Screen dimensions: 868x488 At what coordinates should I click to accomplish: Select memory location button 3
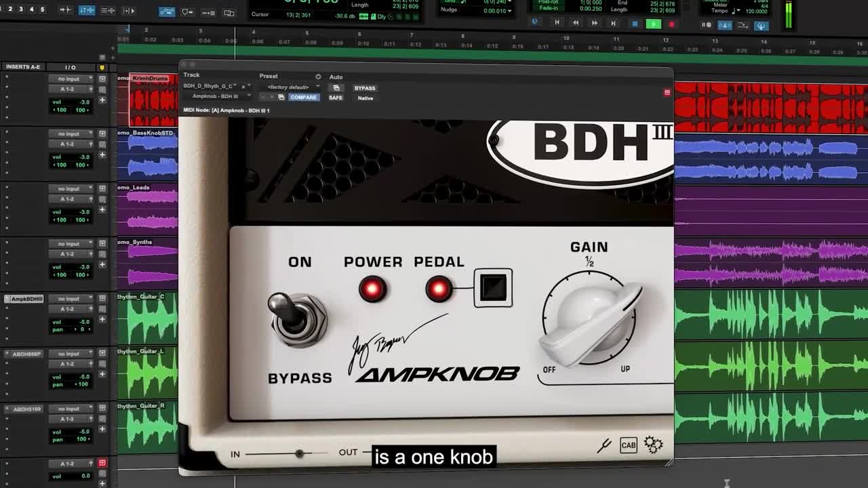pos(21,9)
